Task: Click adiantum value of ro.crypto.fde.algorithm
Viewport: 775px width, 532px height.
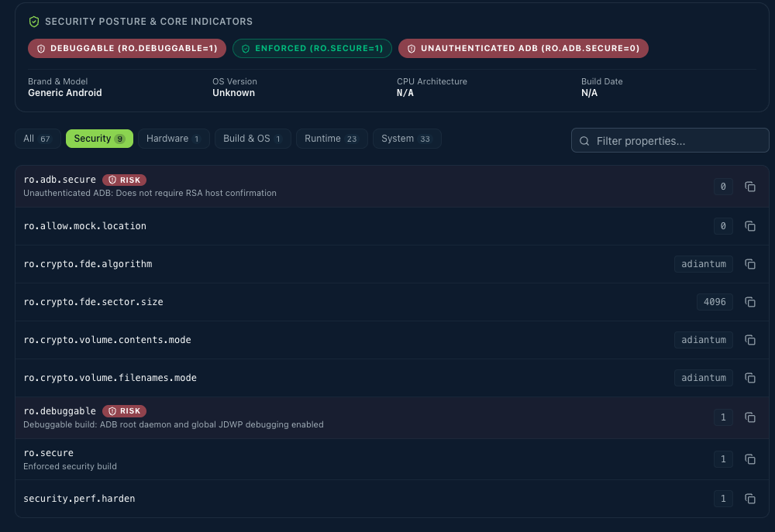Action: (x=704, y=264)
